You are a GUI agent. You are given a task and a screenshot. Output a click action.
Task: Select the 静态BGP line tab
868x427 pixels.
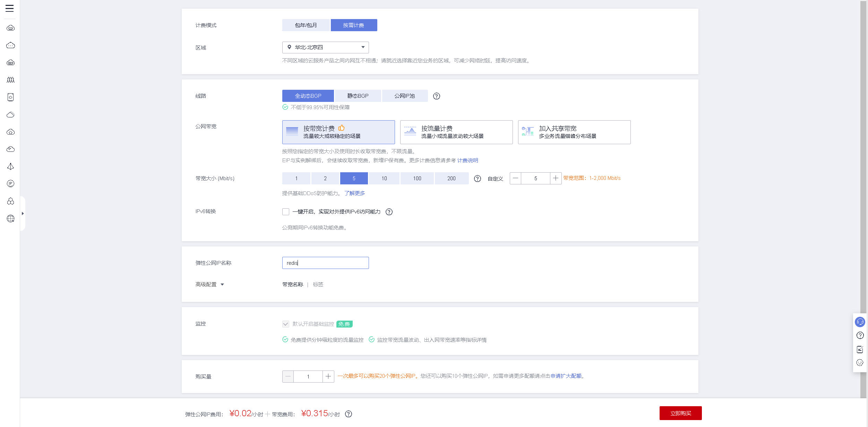358,96
